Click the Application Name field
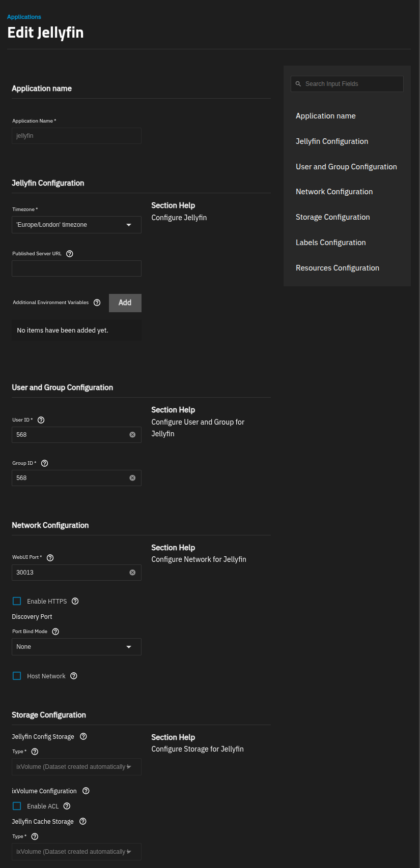420x868 pixels. tap(76, 136)
